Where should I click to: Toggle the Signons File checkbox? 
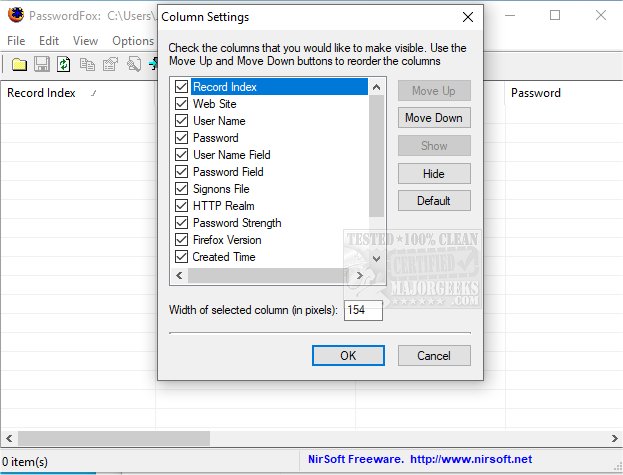182,189
